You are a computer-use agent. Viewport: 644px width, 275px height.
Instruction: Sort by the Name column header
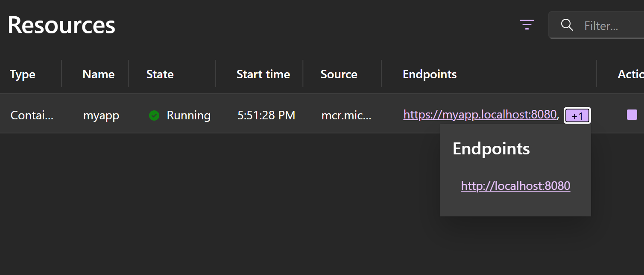pyautogui.click(x=98, y=74)
